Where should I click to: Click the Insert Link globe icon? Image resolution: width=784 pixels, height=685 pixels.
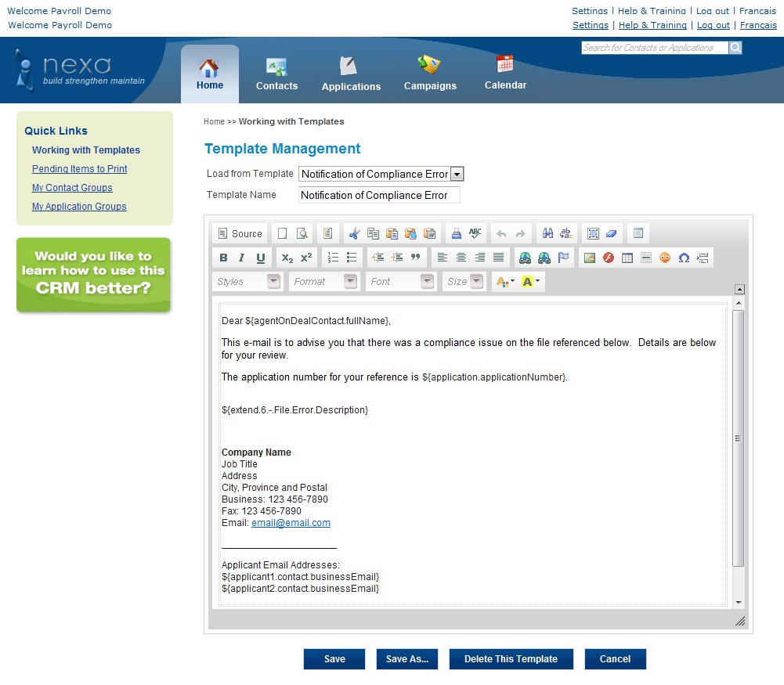pos(525,258)
